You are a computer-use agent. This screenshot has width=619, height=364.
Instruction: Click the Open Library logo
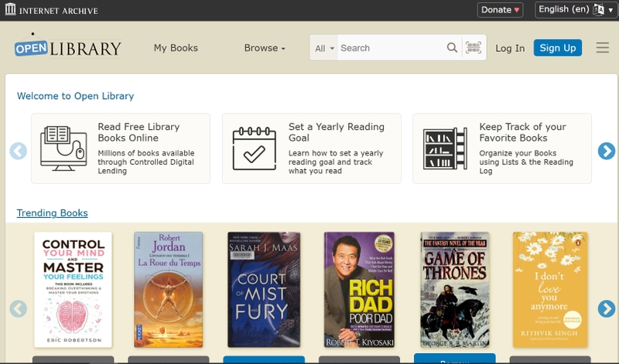pos(68,46)
